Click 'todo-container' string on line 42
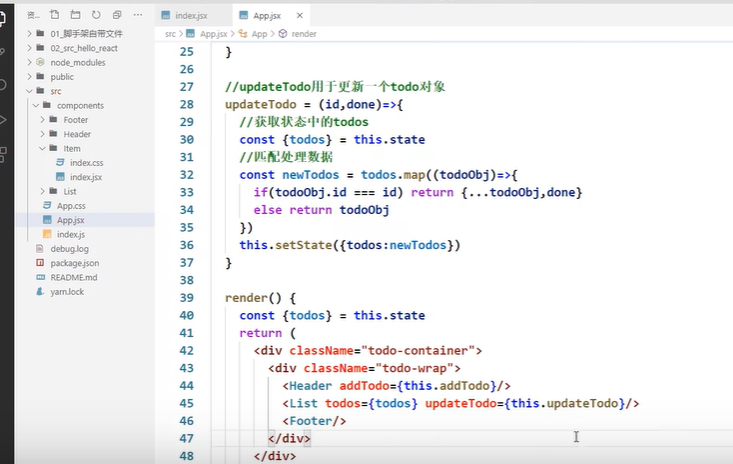 pyautogui.click(x=418, y=350)
